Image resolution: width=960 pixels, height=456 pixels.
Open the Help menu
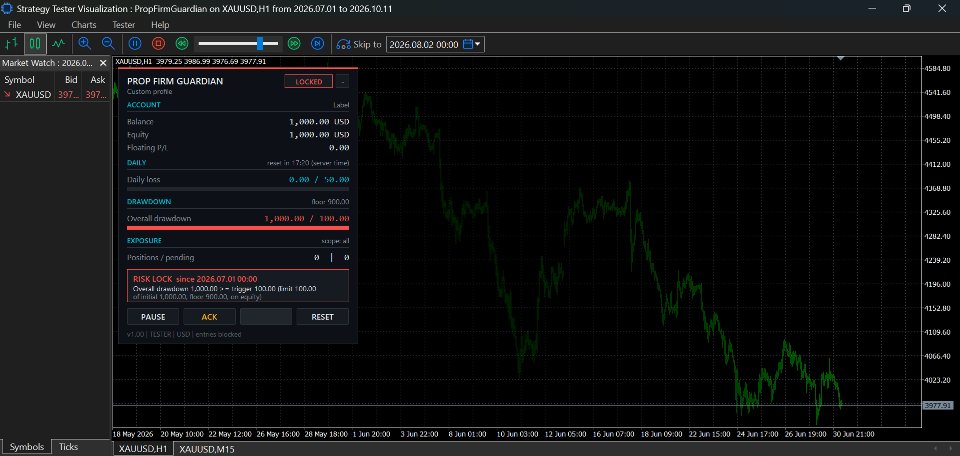click(x=160, y=25)
